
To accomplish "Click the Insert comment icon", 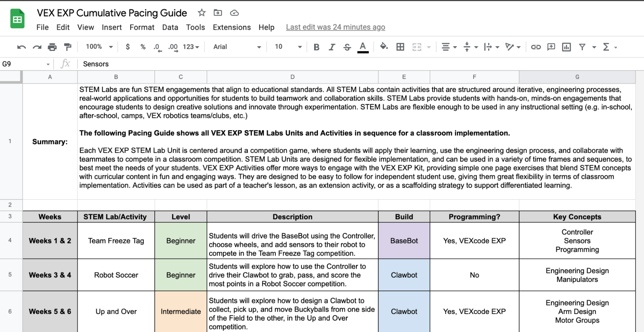I will click(551, 47).
